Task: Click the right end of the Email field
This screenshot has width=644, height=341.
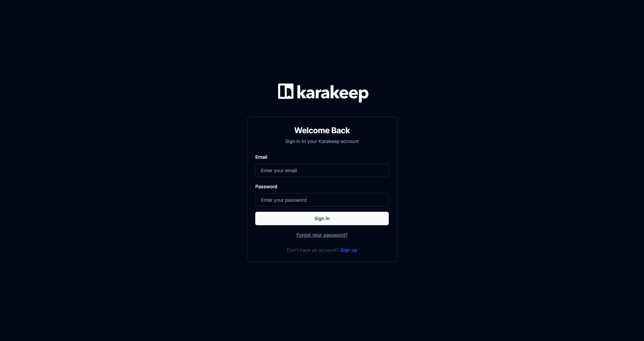Action: (x=382, y=170)
